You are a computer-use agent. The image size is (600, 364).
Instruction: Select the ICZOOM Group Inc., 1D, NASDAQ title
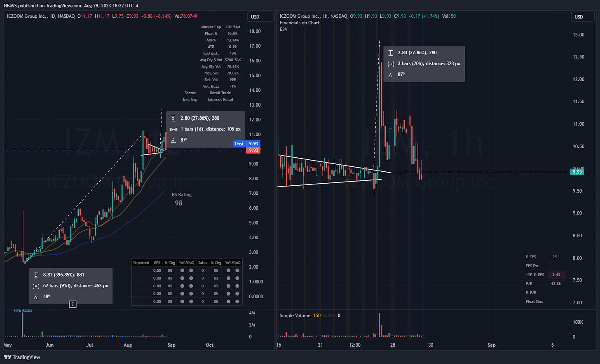click(x=41, y=16)
